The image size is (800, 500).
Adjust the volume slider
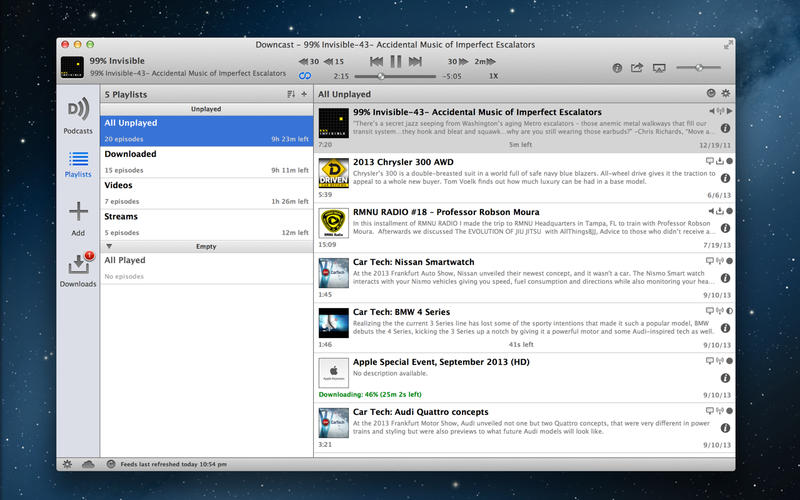pyautogui.click(x=698, y=67)
